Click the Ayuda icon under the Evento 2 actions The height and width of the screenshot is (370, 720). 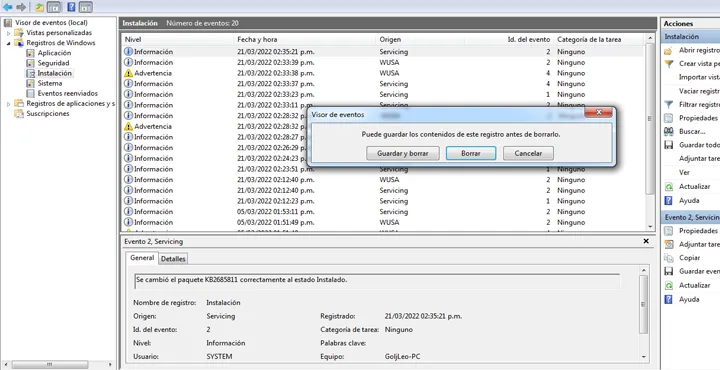pyautogui.click(x=669, y=299)
